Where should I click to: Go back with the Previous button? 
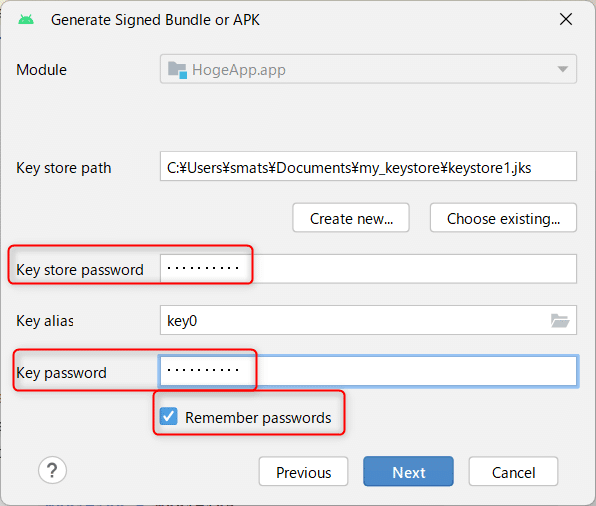[303, 472]
